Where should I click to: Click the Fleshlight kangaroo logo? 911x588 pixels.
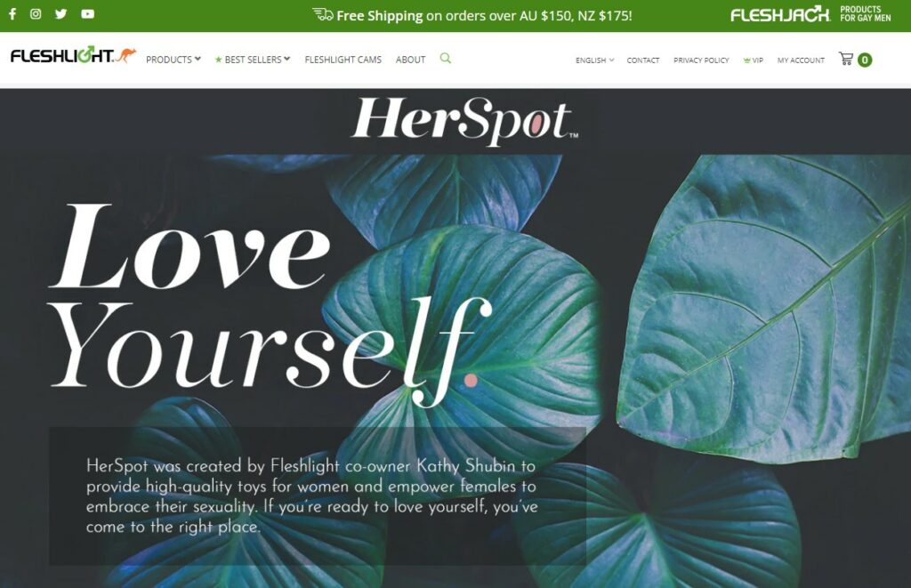click(x=73, y=56)
